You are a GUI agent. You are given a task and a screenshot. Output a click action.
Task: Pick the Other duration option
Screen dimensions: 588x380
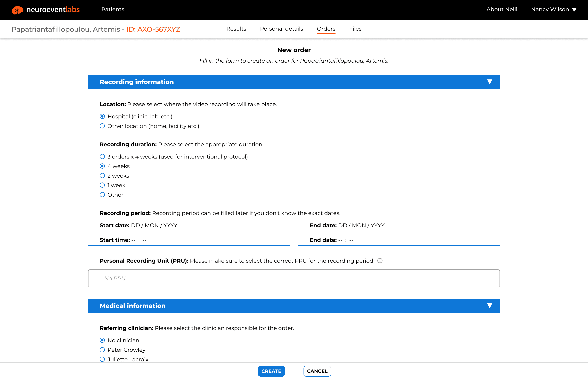coord(102,195)
